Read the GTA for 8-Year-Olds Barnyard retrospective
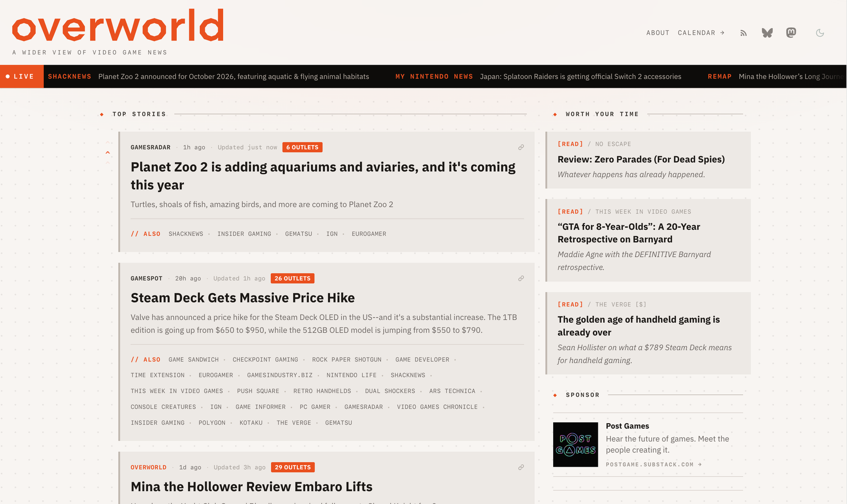Screen dimensions: 847x504 [x=648, y=240]
